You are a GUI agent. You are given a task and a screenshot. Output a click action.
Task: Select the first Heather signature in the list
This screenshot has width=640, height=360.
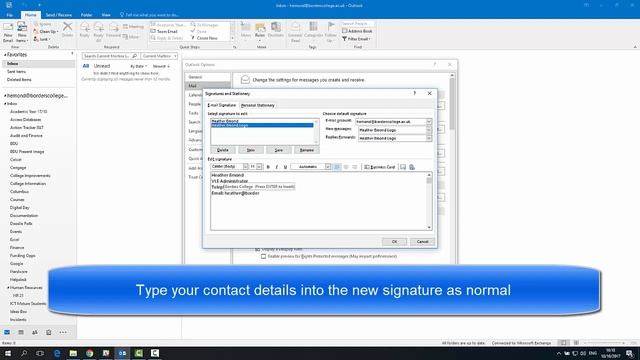262,121
